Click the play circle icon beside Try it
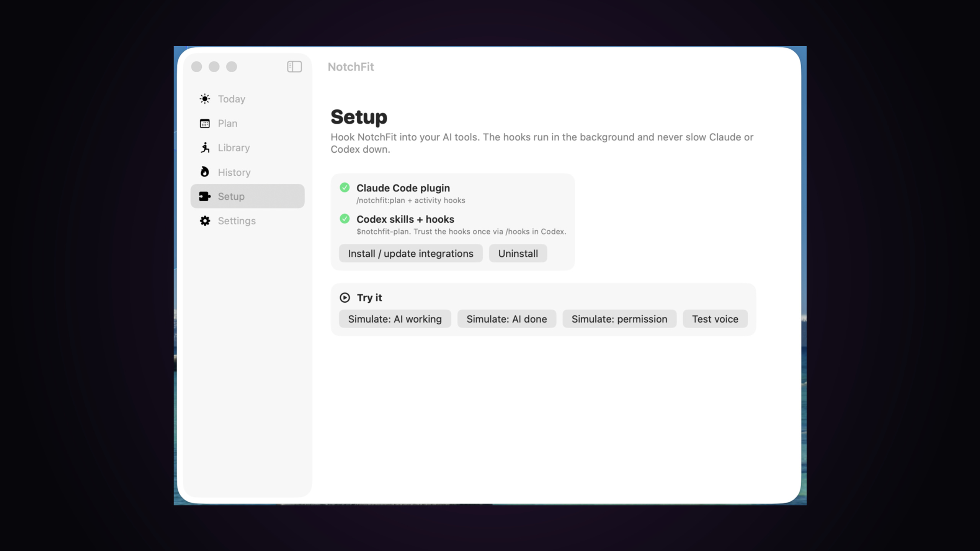 click(345, 298)
